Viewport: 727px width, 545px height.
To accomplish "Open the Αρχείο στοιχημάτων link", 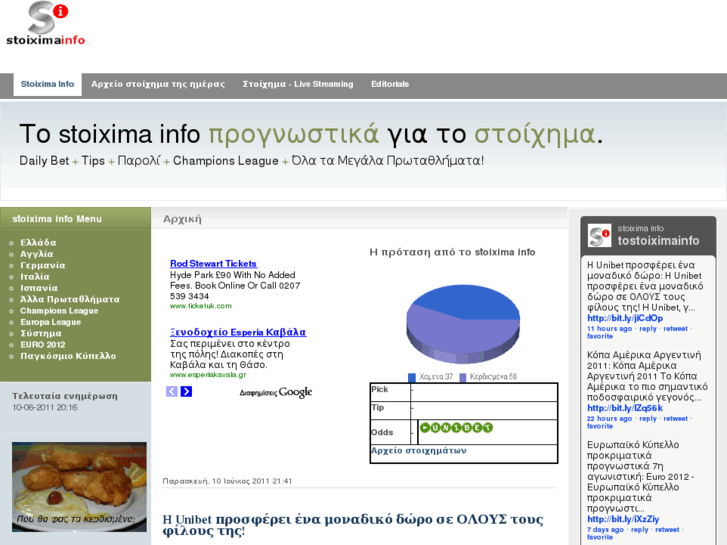I will [x=419, y=450].
